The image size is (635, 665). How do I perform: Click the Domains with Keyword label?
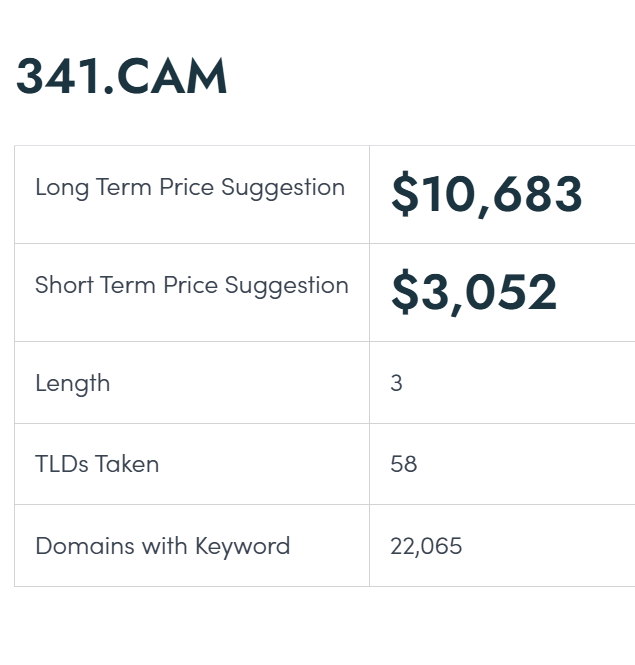pyautogui.click(x=162, y=546)
